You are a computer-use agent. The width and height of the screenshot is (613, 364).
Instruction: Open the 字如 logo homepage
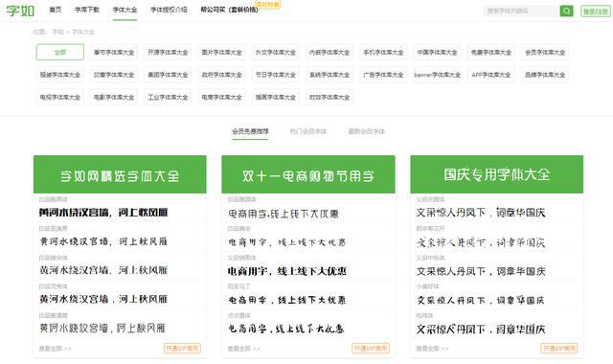(20, 11)
